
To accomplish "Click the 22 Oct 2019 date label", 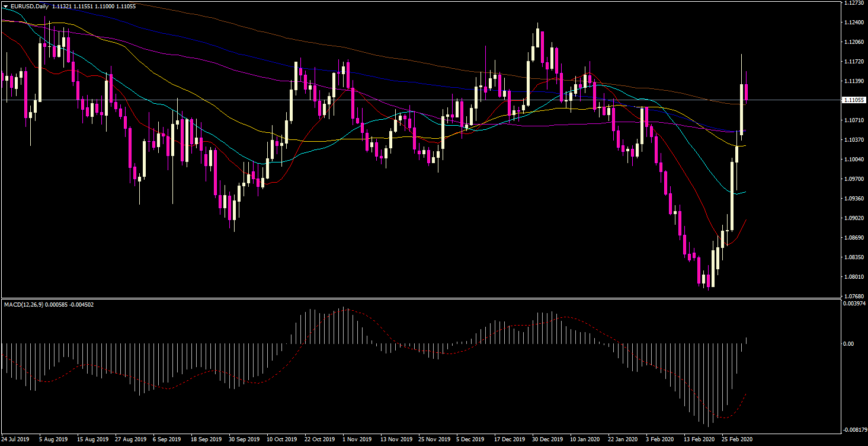I will (320, 440).
